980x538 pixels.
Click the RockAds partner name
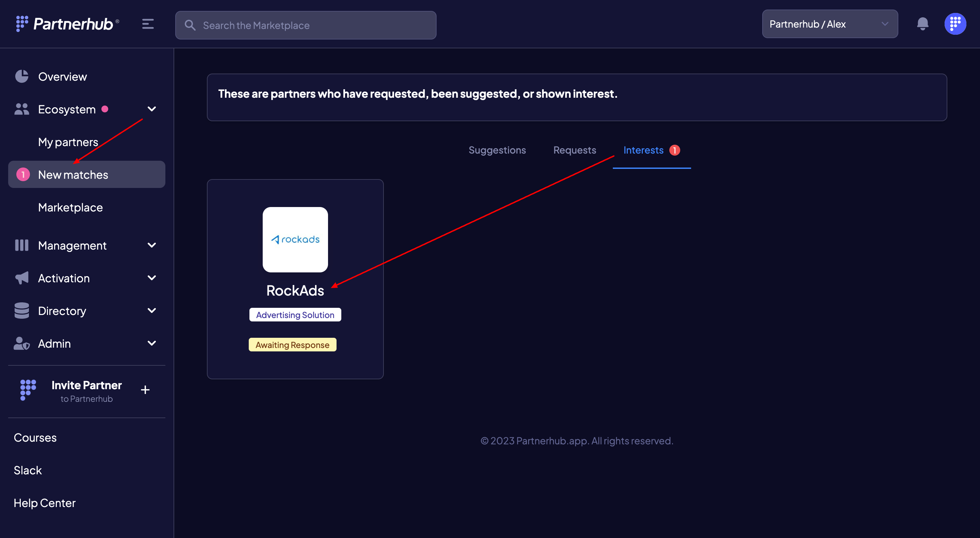pos(295,290)
